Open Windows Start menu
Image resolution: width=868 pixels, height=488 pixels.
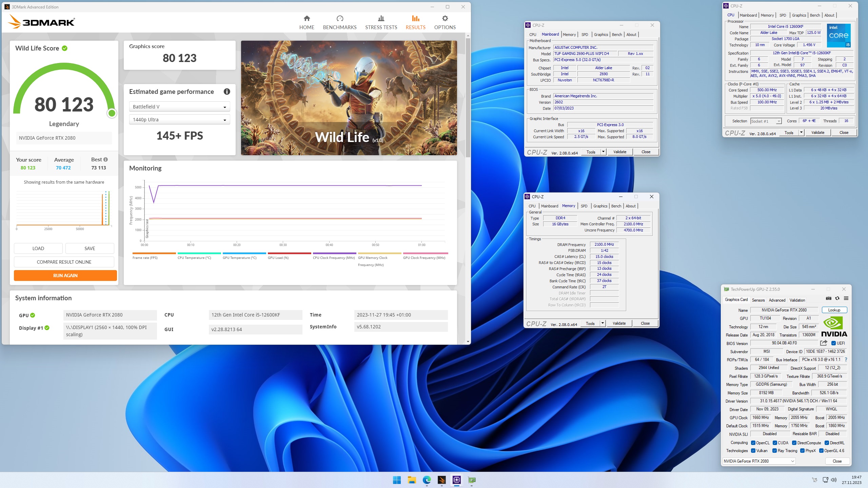click(x=397, y=480)
